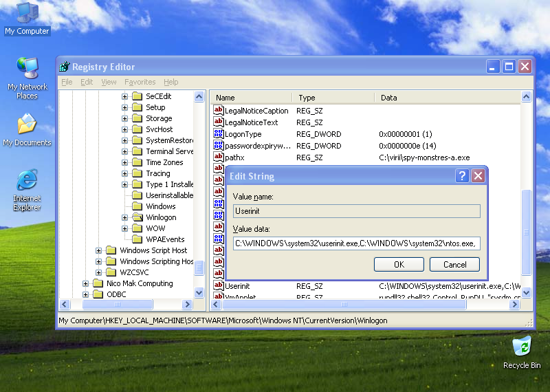Click tree pane scroll up arrow
This screenshot has width=550, height=392.
[199, 96]
